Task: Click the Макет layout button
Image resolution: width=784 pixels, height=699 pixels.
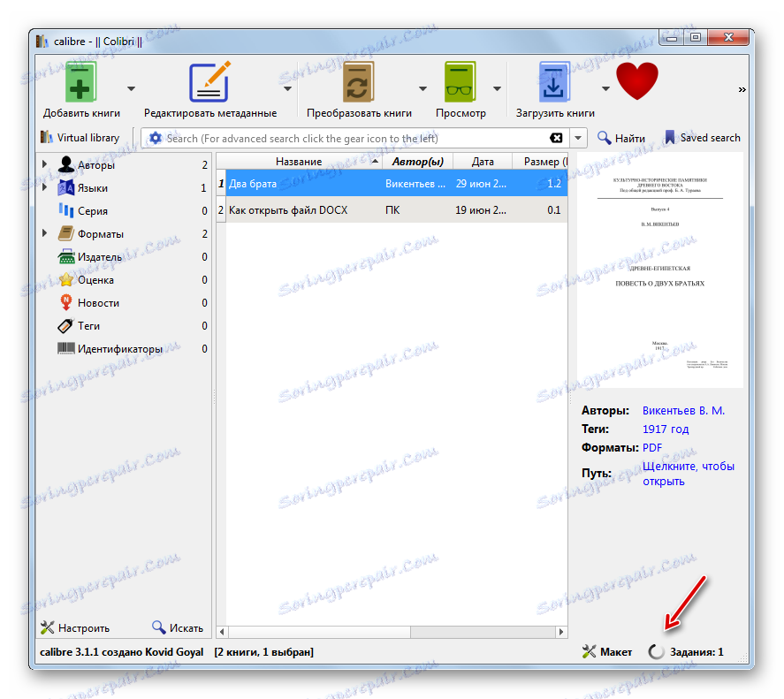Action: (x=607, y=651)
